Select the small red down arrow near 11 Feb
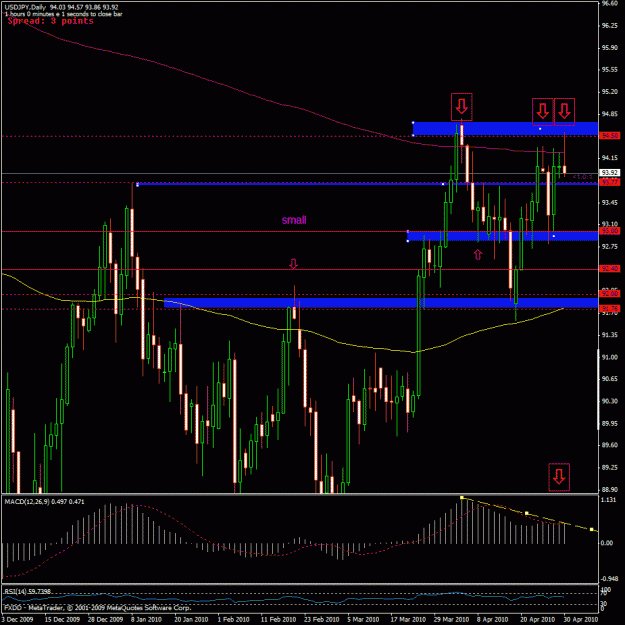The height and width of the screenshot is (625, 625). (x=293, y=263)
